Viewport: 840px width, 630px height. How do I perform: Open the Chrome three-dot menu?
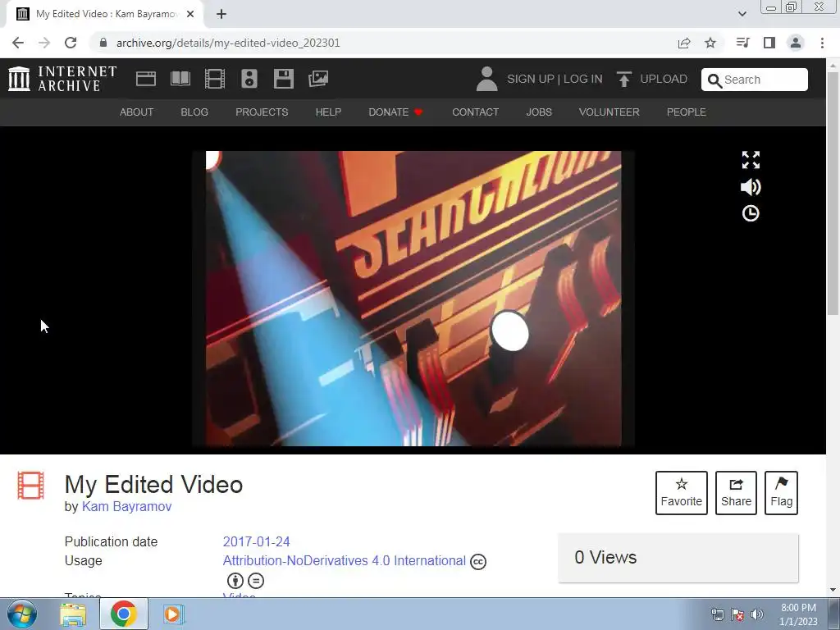click(x=822, y=43)
